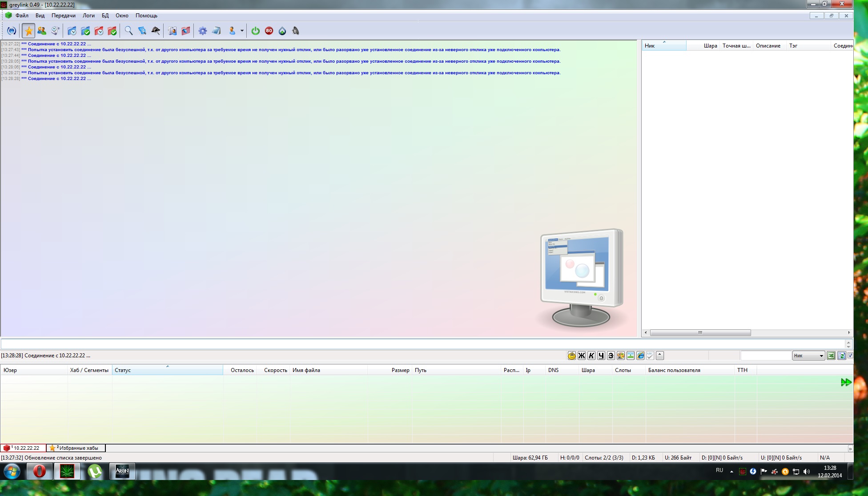Viewport: 868px width, 496px height.
Task: Sort transfers by Статус column header
Action: tap(167, 370)
